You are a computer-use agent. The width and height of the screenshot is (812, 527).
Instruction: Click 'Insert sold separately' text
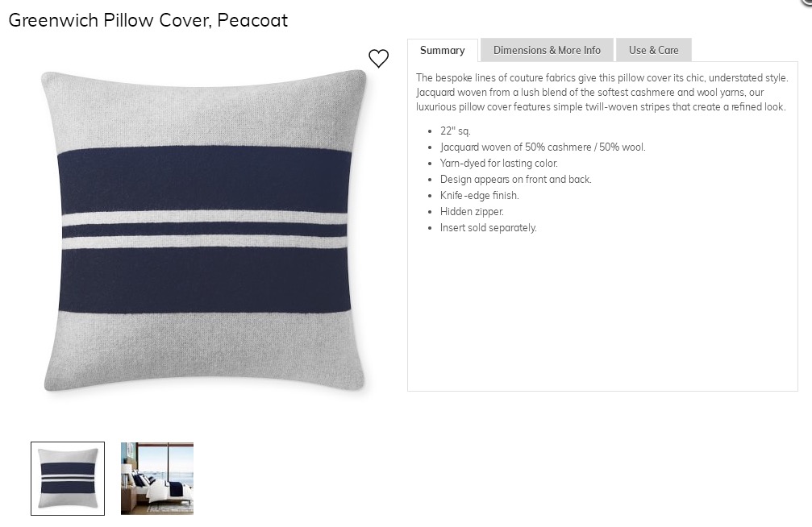pos(488,228)
